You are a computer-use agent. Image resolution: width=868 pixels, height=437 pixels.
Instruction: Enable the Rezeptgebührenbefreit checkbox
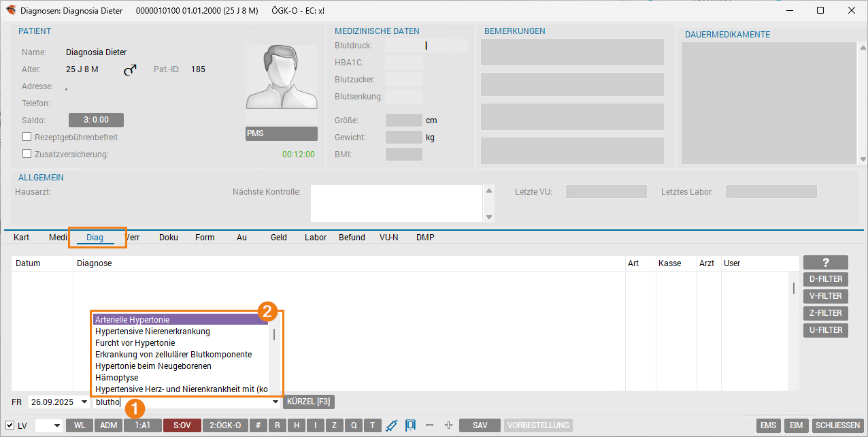click(27, 137)
